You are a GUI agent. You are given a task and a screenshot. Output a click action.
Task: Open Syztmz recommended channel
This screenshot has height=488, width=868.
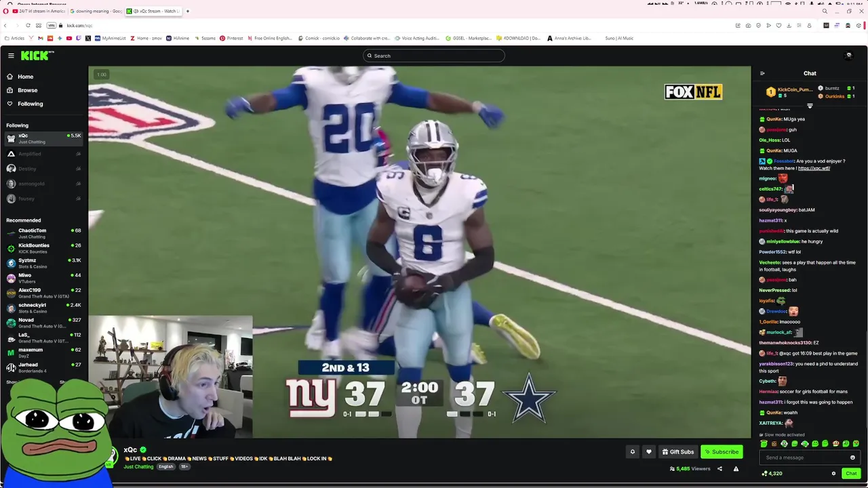coord(43,263)
